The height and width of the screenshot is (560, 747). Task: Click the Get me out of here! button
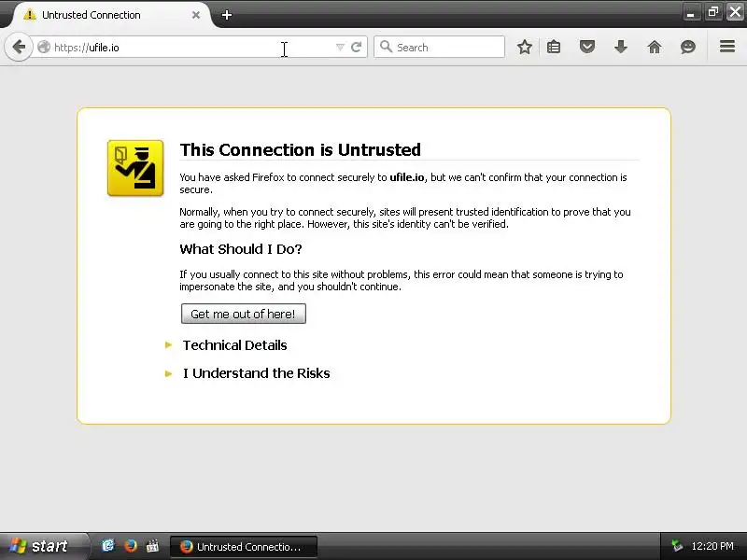click(244, 314)
